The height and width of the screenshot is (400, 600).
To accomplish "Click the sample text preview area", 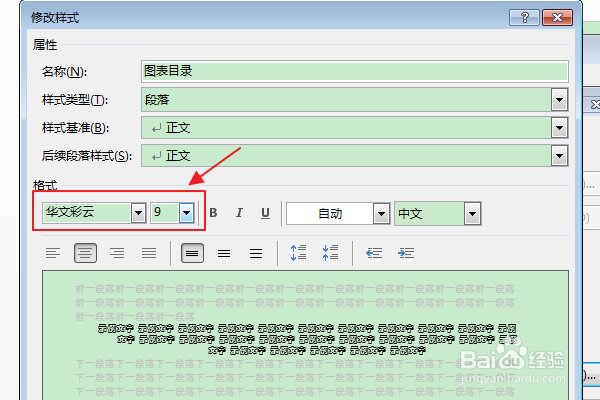I will point(305,335).
